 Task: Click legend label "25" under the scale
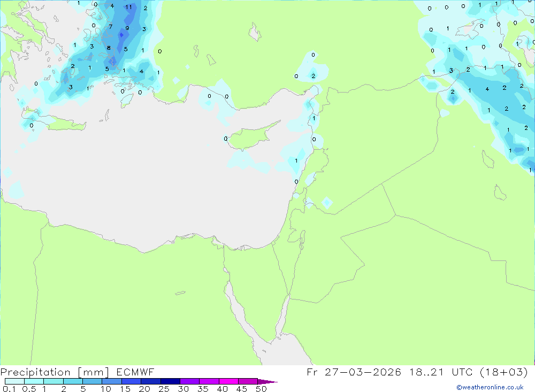[164, 389]
